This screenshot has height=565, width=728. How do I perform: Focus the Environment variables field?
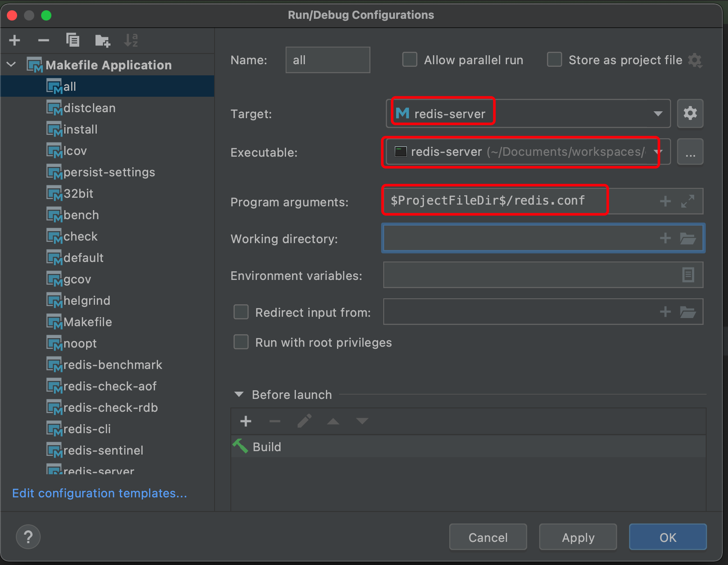(543, 275)
